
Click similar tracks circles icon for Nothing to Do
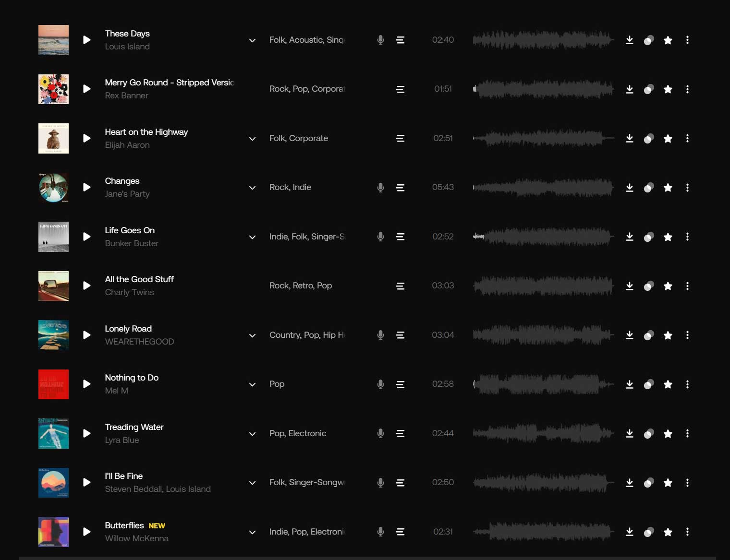point(649,384)
